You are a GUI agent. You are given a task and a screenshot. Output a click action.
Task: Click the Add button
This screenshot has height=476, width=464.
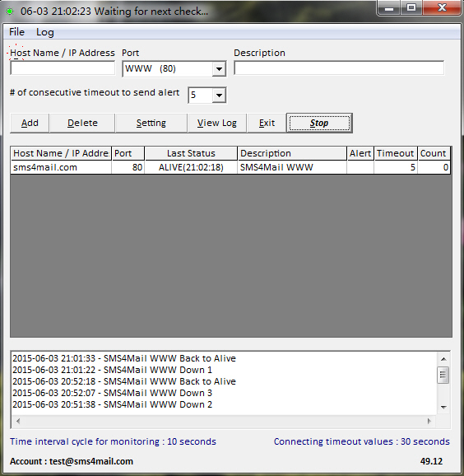pyautogui.click(x=30, y=123)
